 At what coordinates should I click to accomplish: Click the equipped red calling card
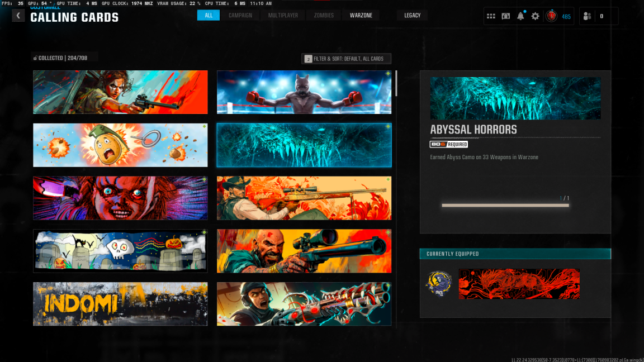pyautogui.click(x=519, y=284)
